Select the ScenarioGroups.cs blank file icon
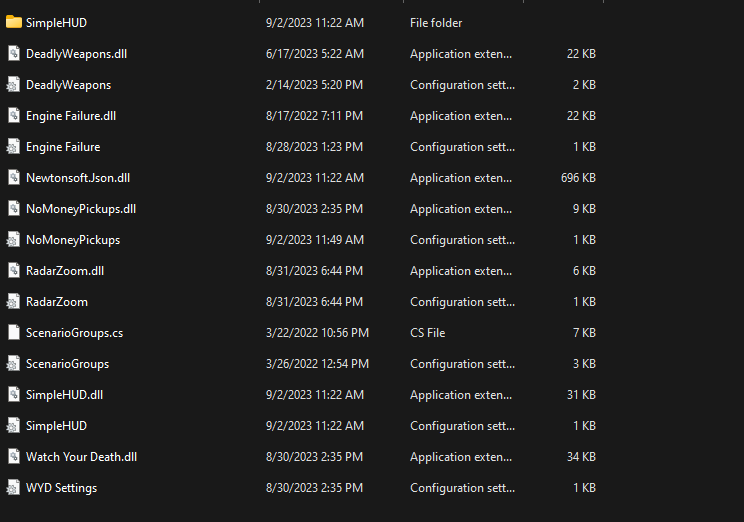Screen dimensions: 744x522 14,333
